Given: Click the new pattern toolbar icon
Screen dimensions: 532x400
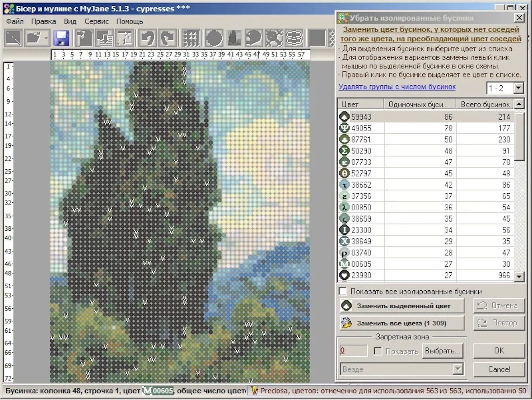Looking at the screenshot, I should (14, 38).
